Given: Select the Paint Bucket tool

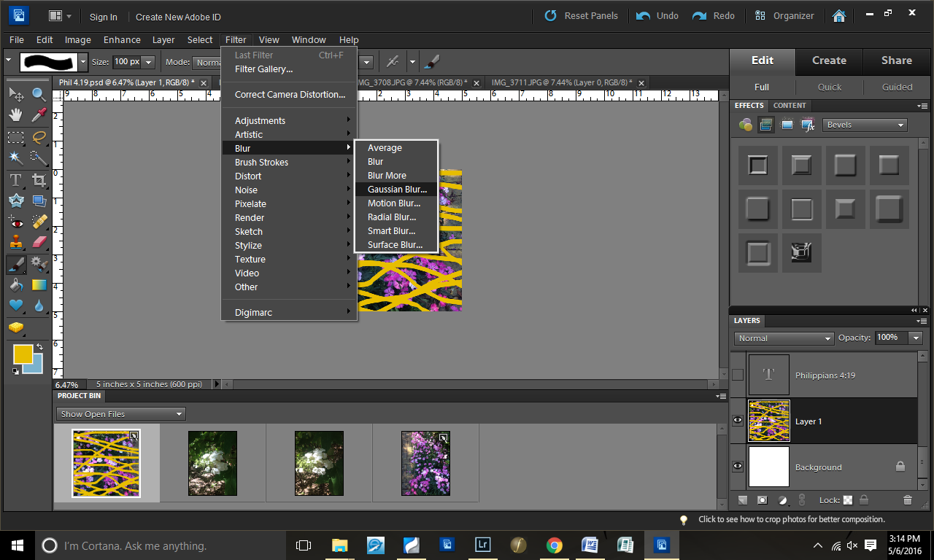Looking at the screenshot, I should (x=16, y=284).
